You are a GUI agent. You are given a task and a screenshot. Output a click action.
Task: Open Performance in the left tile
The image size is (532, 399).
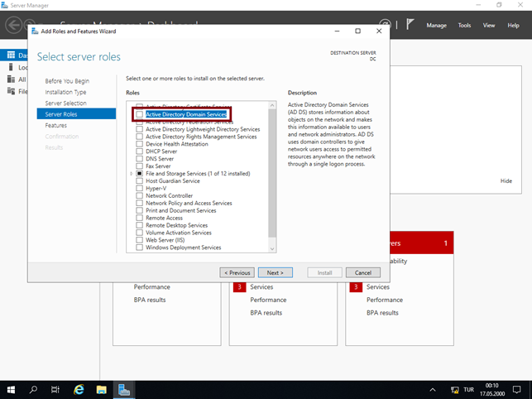[151, 287]
